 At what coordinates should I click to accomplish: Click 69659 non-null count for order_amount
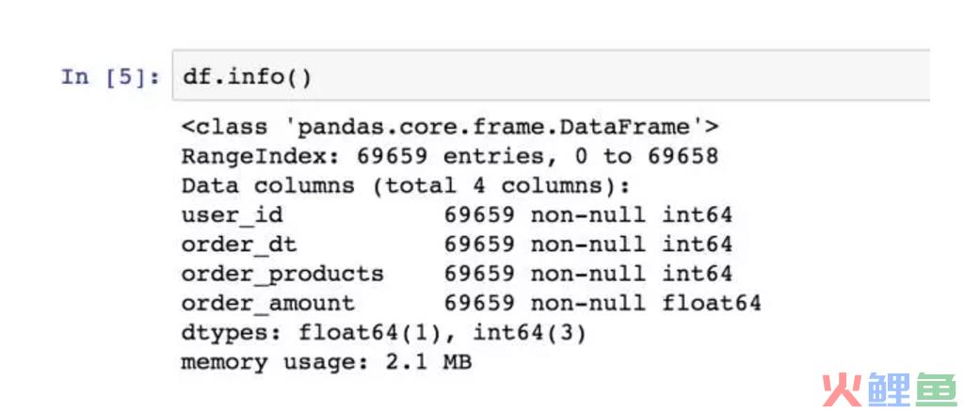click(544, 304)
